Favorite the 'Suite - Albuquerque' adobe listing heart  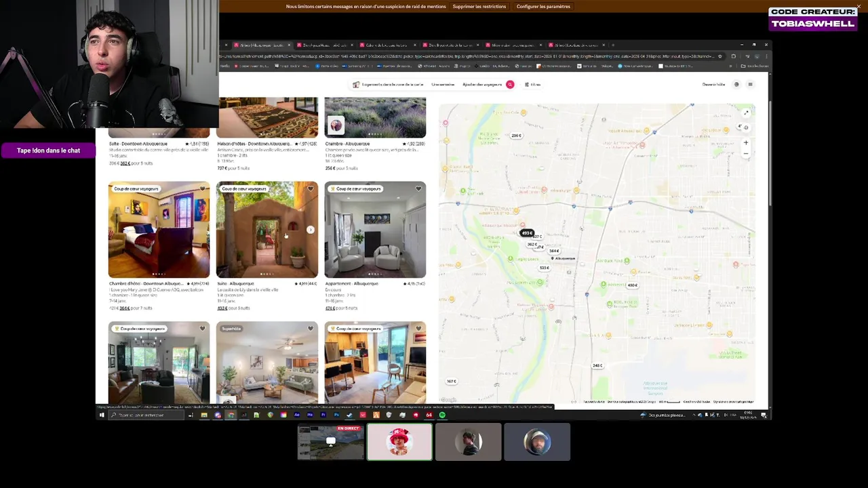[x=311, y=188]
